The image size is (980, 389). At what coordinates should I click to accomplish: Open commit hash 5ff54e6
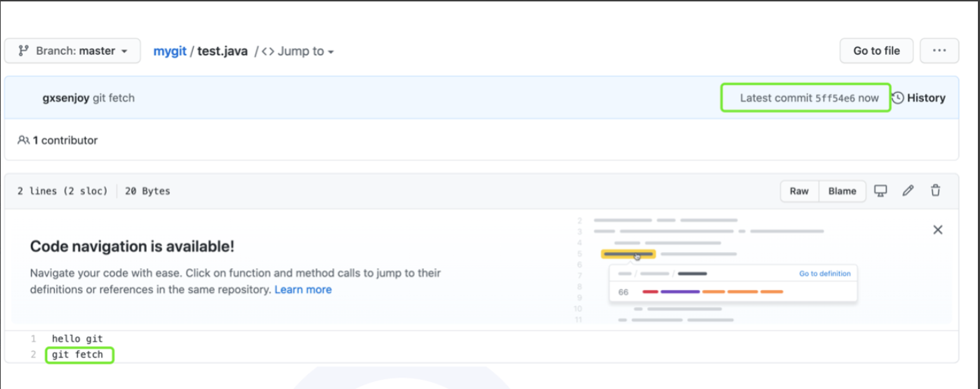tap(835, 98)
